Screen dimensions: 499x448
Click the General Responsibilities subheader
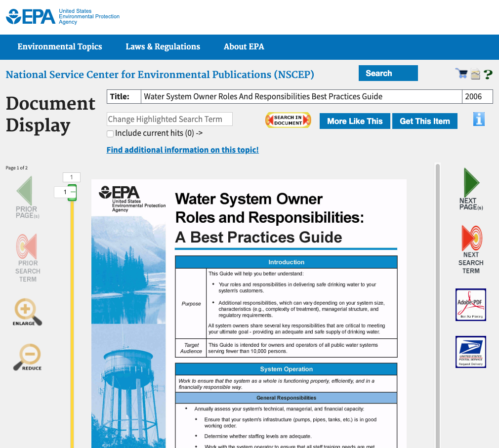tap(286, 398)
